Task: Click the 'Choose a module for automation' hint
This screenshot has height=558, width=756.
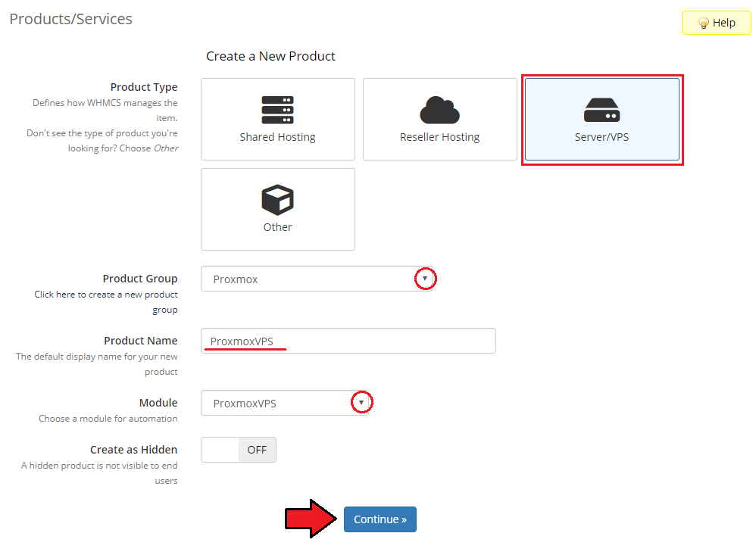Action: tap(108, 418)
